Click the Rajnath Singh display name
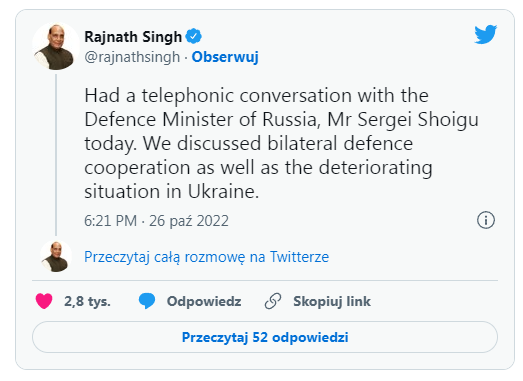 tap(133, 37)
